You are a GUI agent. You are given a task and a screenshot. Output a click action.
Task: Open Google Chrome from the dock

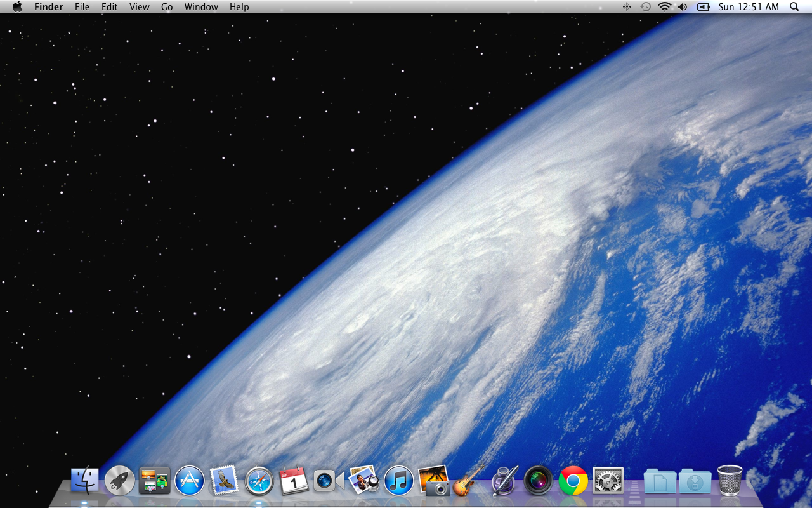[573, 480]
